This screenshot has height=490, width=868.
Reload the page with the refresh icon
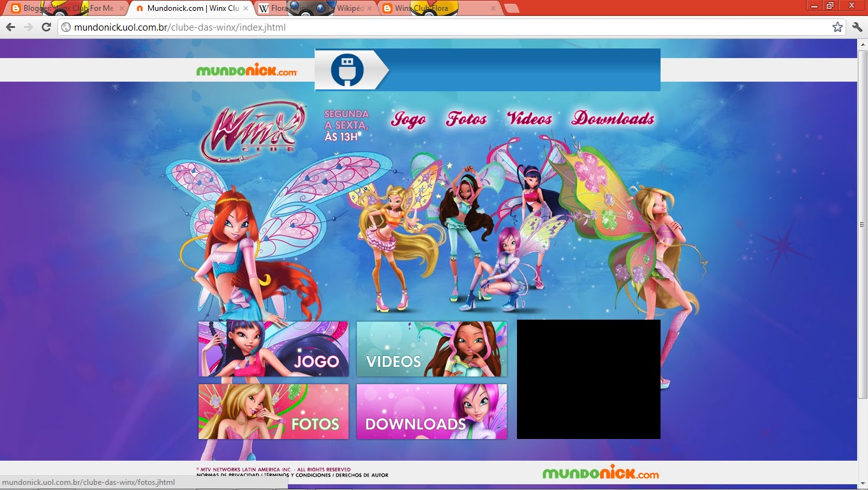[x=46, y=27]
